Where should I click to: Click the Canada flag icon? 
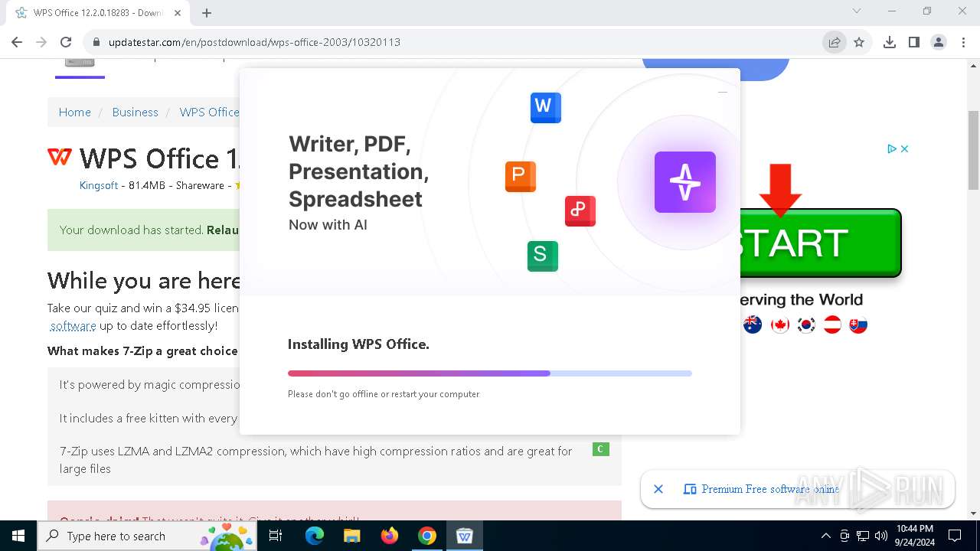point(779,324)
